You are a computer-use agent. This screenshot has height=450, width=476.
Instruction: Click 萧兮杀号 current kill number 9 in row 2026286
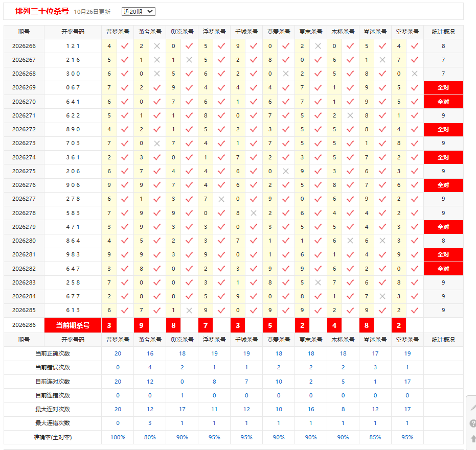coord(141,325)
